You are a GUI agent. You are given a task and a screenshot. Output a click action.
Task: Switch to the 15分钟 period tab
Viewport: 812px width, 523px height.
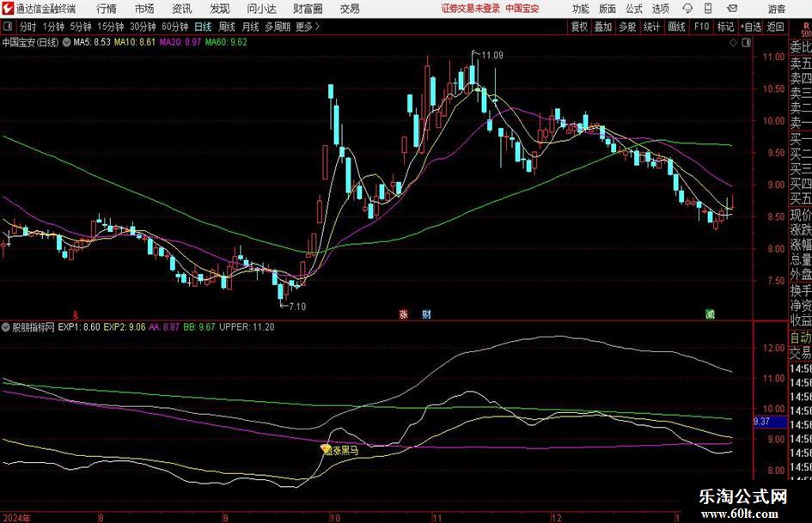pos(111,27)
